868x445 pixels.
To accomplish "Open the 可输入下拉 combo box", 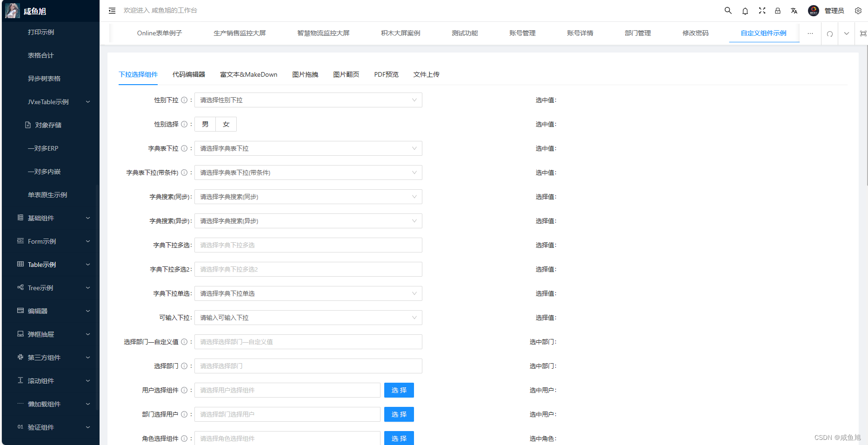I will pyautogui.click(x=308, y=318).
